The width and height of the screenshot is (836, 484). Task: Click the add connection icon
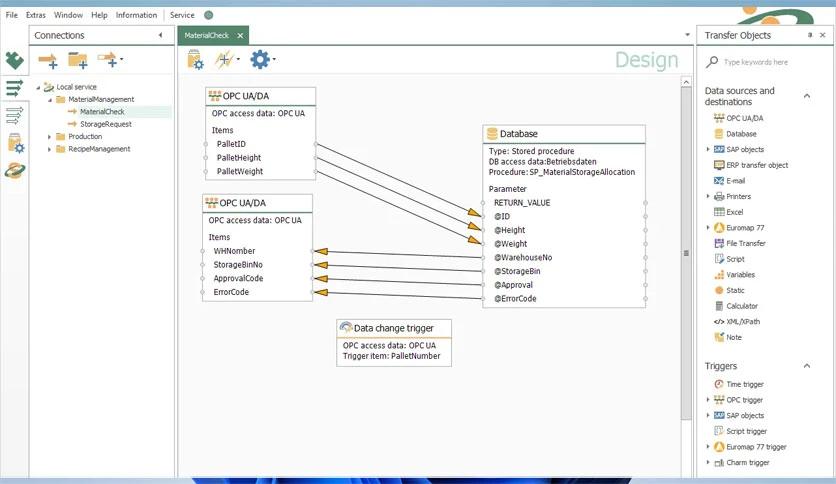coord(47,61)
